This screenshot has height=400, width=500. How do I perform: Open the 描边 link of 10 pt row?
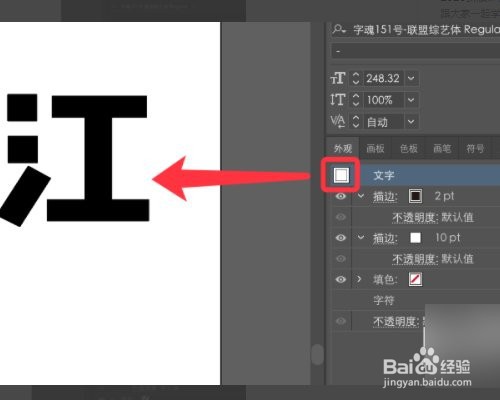tap(385, 238)
